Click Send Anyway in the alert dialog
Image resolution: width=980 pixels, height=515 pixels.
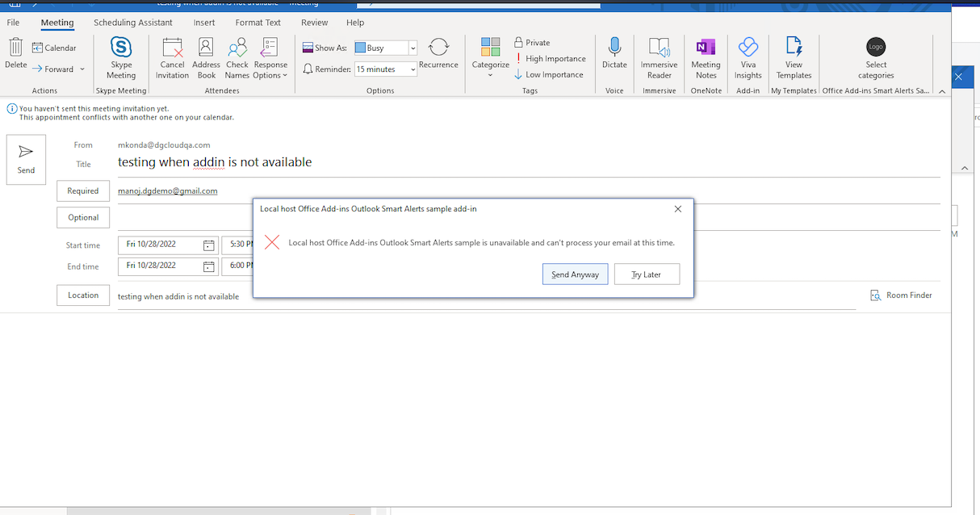[575, 274]
